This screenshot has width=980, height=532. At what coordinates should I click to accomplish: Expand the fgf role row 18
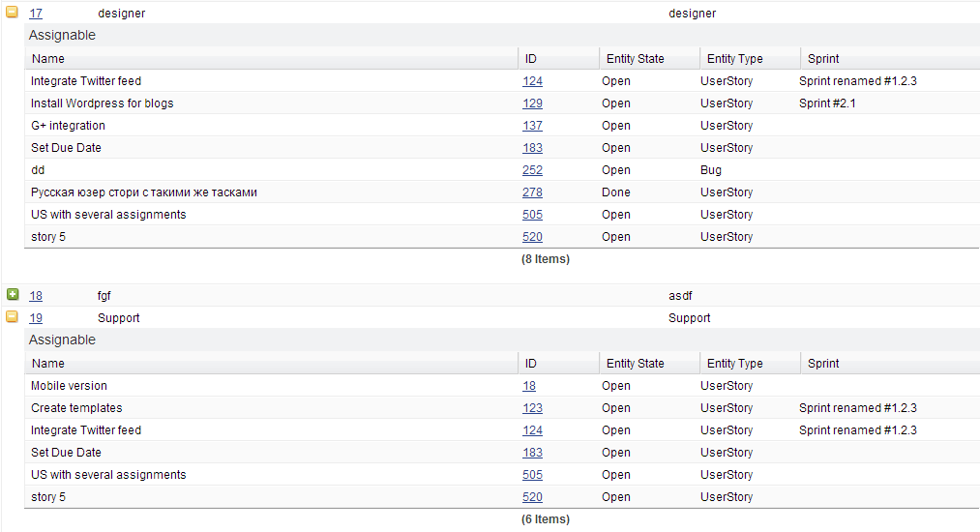point(13,294)
